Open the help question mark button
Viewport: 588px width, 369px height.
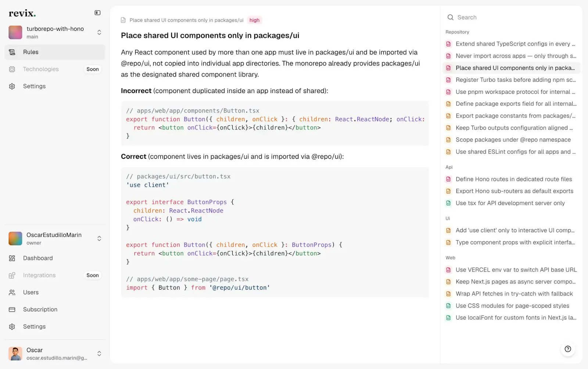568,349
